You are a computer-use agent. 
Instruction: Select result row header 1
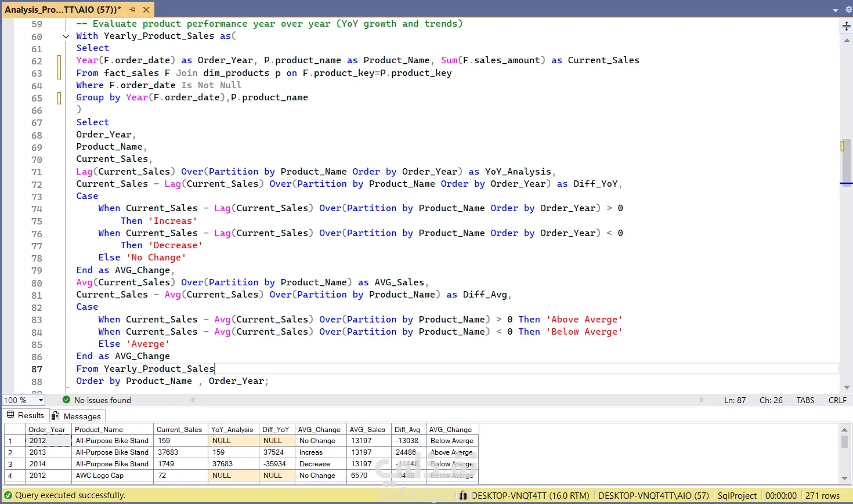tap(15, 441)
